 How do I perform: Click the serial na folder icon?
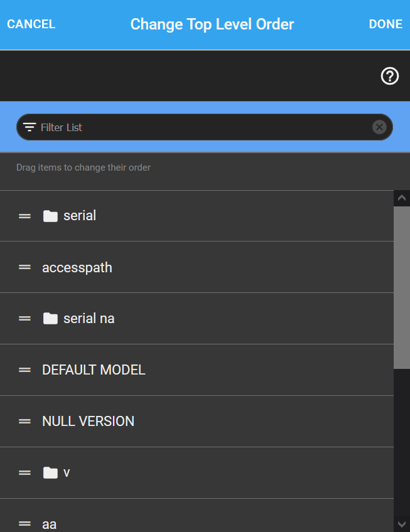coord(50,319)
